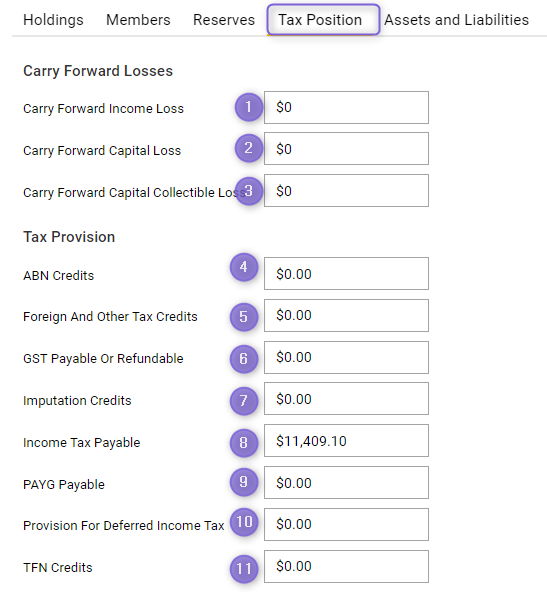Click the Carry Forward Income Loss field

pos(346,107)
